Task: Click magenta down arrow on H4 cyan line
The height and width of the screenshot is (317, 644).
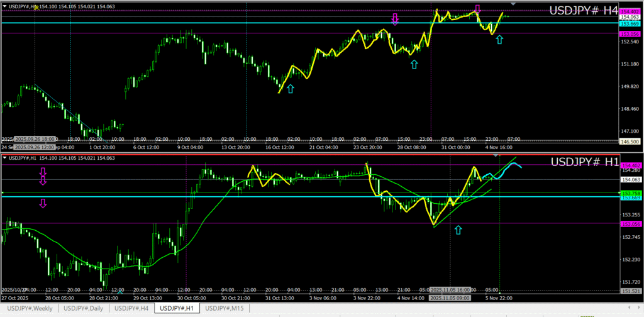Action: (395, 19)
